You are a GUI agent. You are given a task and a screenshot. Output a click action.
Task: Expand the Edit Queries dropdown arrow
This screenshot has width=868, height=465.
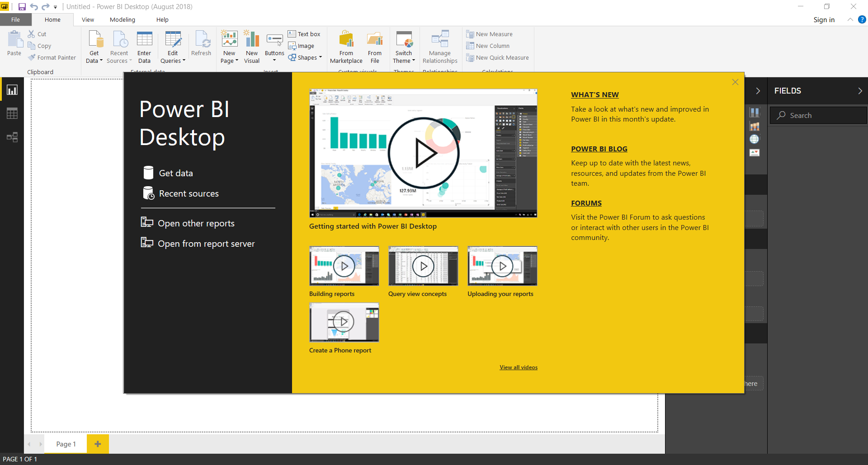184,61
